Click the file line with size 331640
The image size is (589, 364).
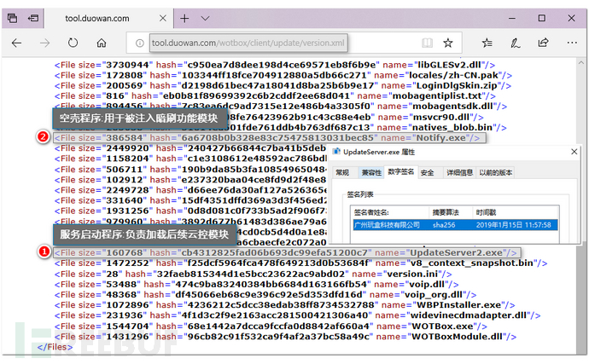coord(190,200)
